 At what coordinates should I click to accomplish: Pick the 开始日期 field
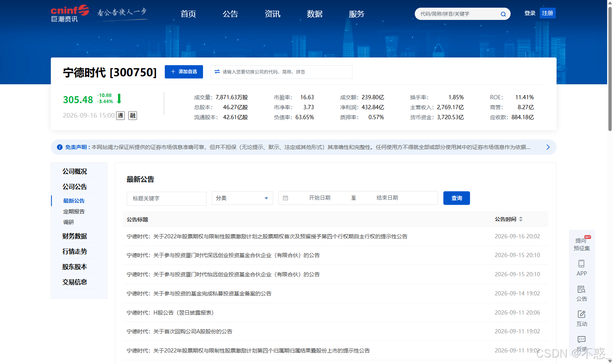(320, 198)
